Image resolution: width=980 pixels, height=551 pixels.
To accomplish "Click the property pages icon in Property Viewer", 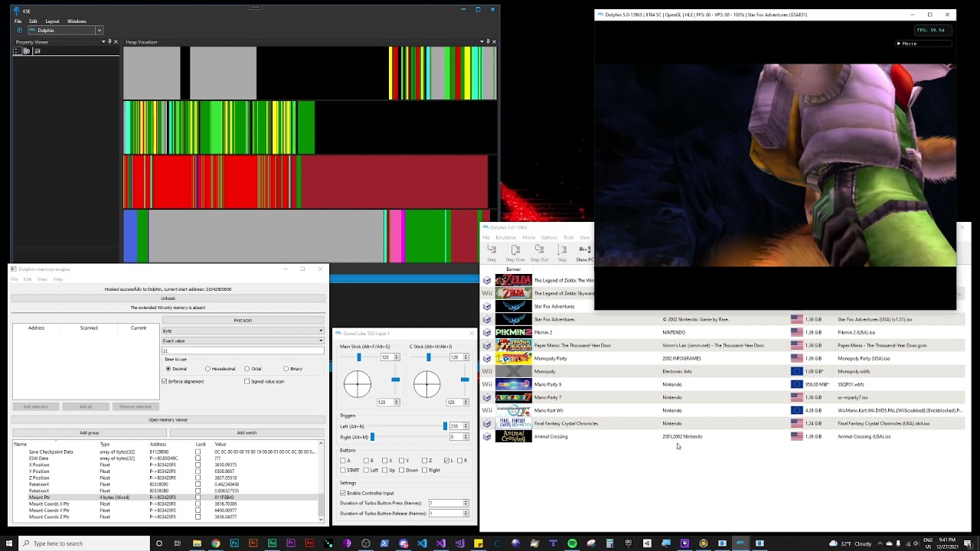I will (x=36, y=51).
